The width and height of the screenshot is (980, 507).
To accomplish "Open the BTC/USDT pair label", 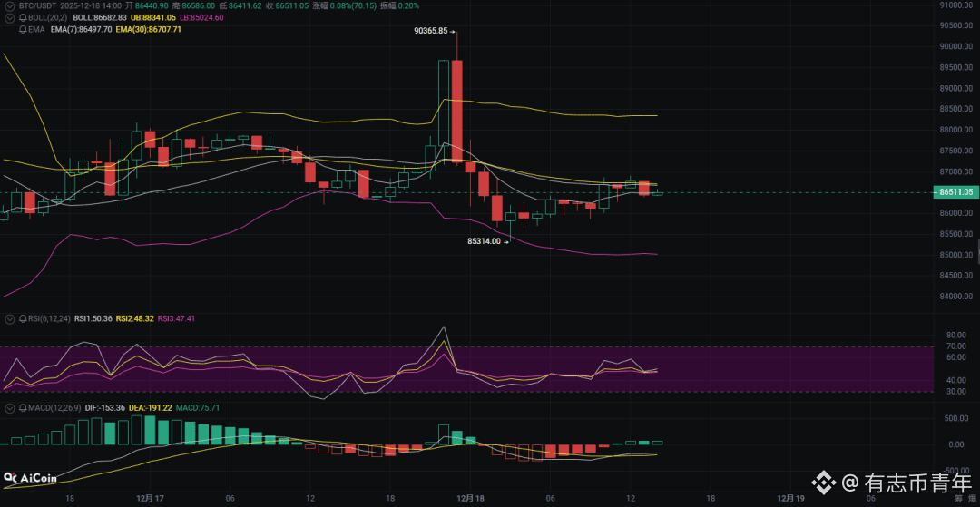I will pyautogui.click(x=37, y=5).
